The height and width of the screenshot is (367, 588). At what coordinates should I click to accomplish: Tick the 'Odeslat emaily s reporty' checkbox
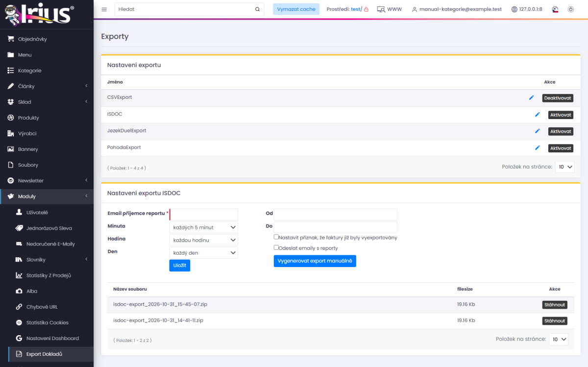pyautogui.click(x=276, y=247)
